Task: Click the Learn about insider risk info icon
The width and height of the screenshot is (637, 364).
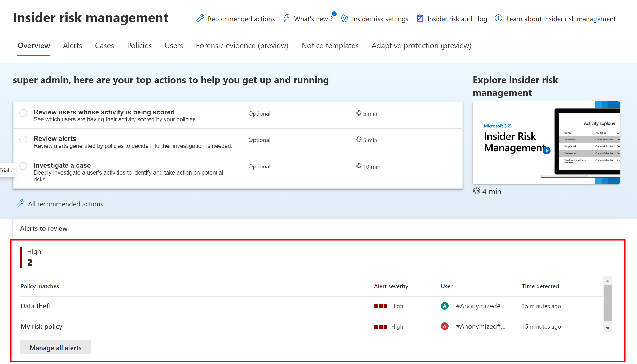Action: pos(498,19)
